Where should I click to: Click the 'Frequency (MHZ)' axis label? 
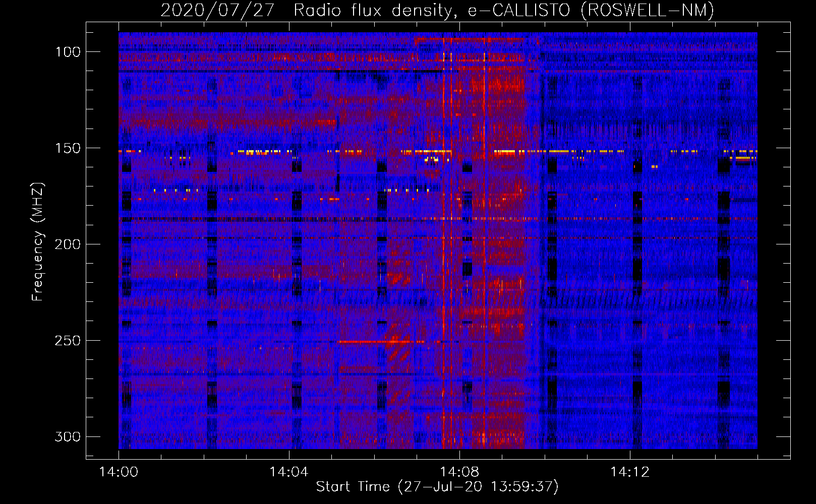pyautogui.click(x=38, y=241)
